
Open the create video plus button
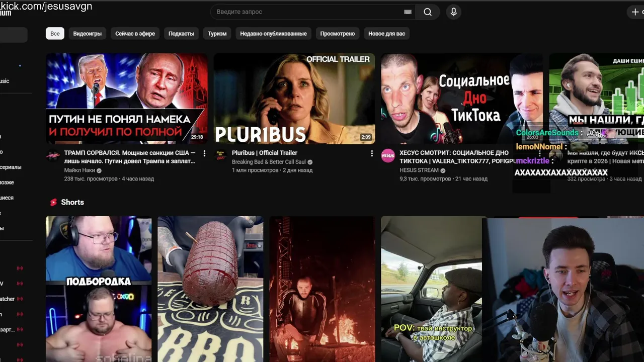click(x=635, y=12)
